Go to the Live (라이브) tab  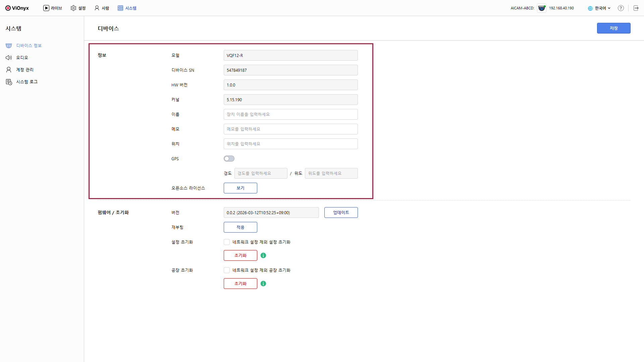coord(53,8)
